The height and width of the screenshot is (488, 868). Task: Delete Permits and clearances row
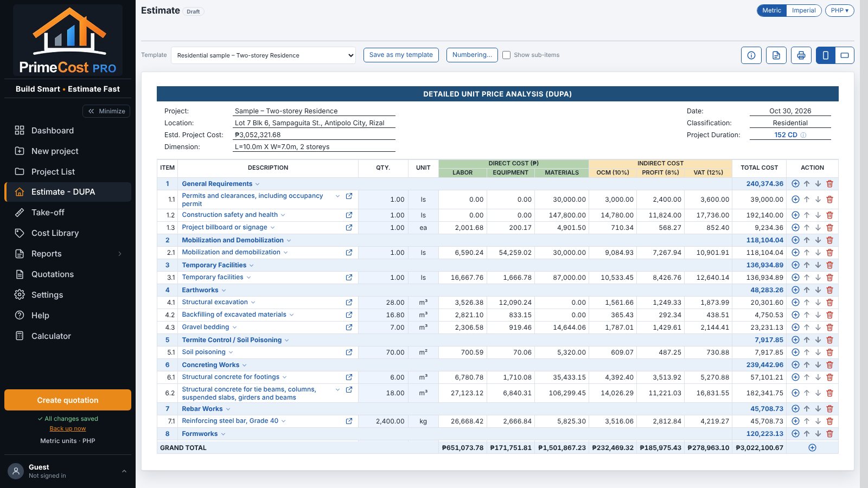(829, 200)
